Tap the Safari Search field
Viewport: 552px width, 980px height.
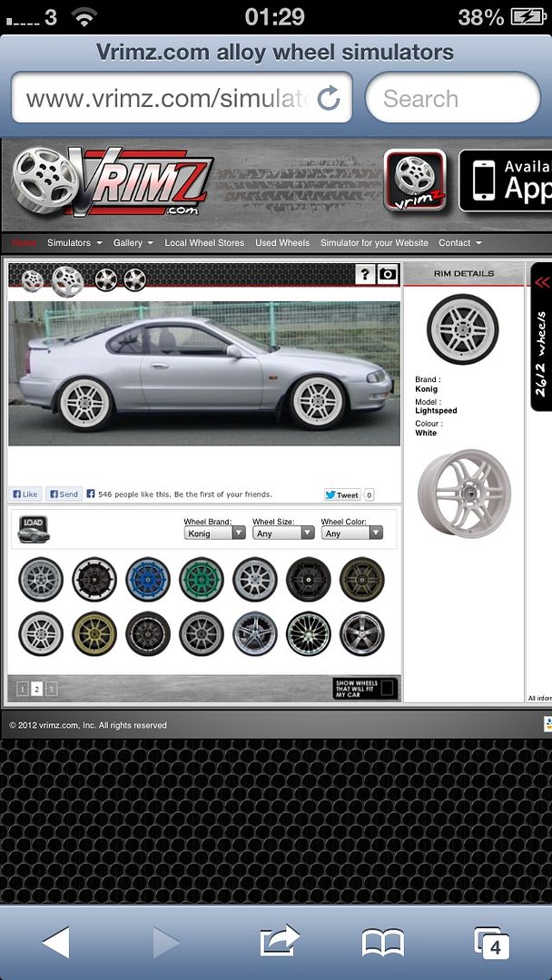tap(453, 98)
